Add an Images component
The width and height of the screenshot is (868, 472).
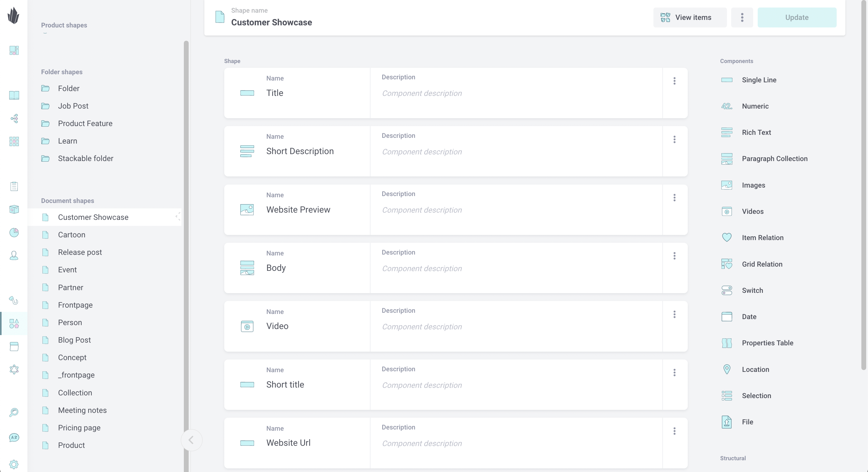point(743,185)
